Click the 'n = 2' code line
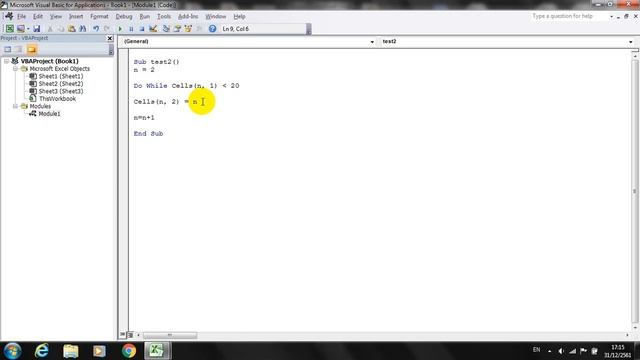Image resolution: width=640 pixels, height=360 pixels. pos(144,70)
